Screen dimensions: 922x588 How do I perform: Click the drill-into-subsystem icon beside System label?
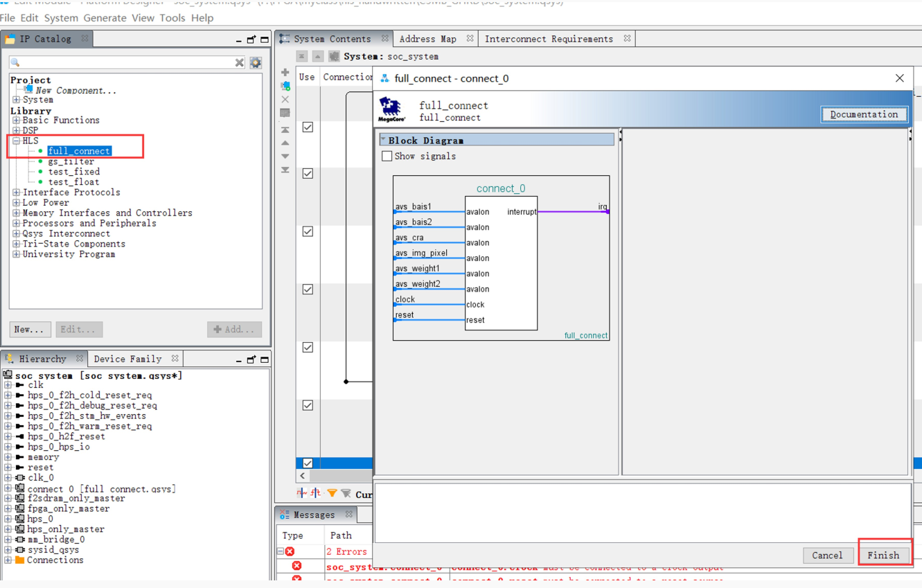(x=334, y=56)
